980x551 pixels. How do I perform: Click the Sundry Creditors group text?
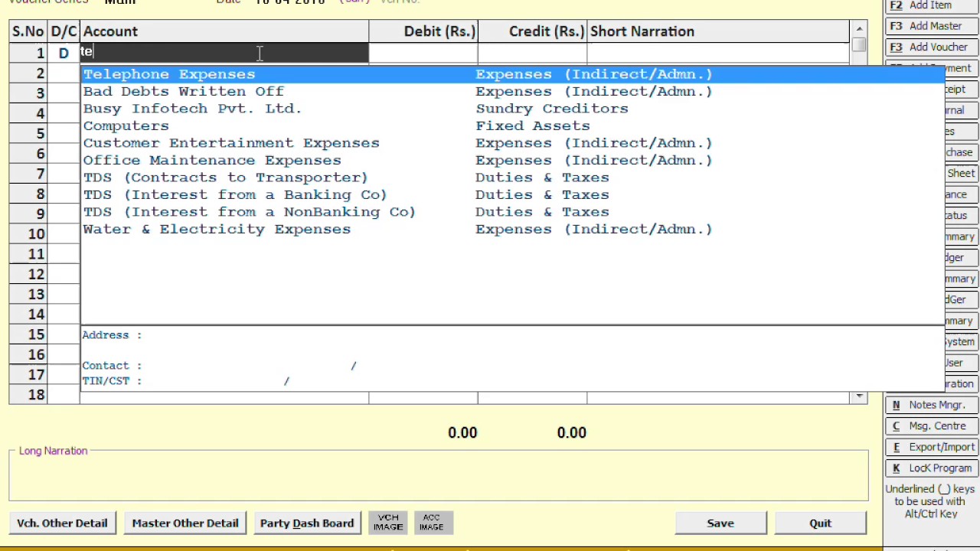click(x=552, y=109)
